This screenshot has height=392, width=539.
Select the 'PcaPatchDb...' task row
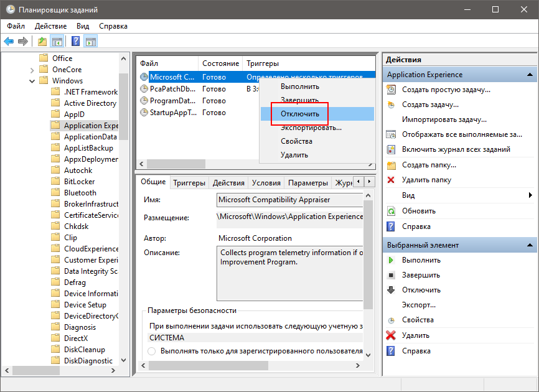(x=172, y=89)
